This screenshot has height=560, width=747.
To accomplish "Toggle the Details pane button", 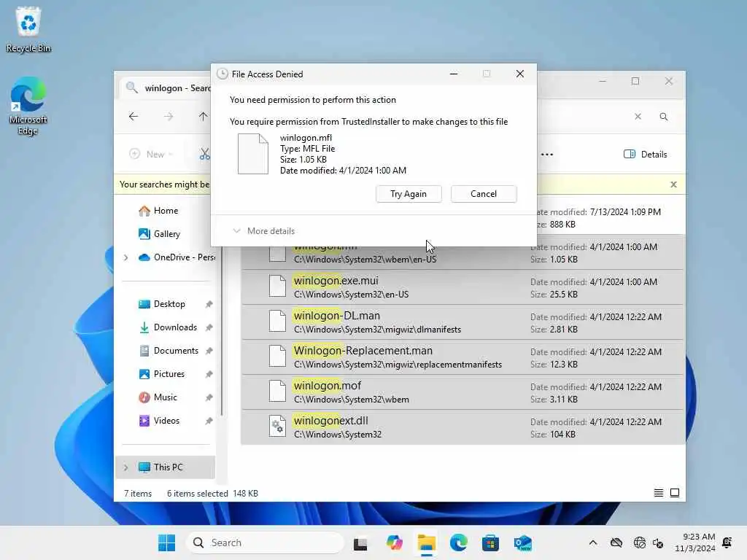I will tap(645, 155).
